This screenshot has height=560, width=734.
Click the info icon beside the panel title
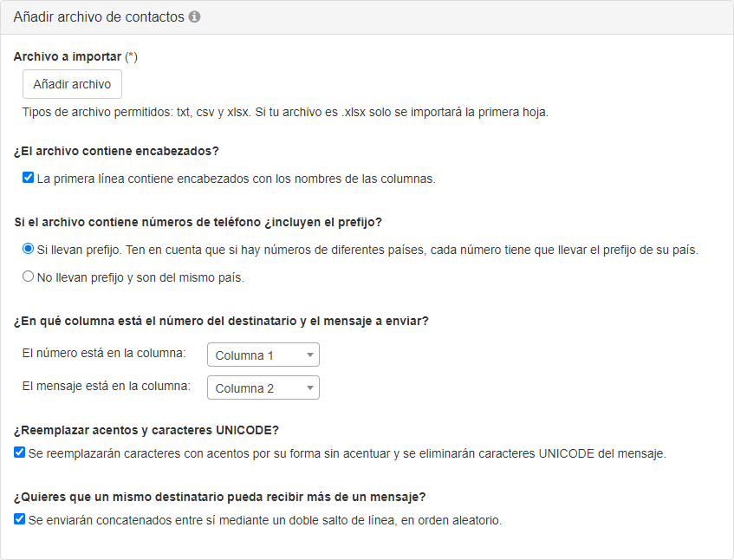pyautogui.click(x=195, y=16)
